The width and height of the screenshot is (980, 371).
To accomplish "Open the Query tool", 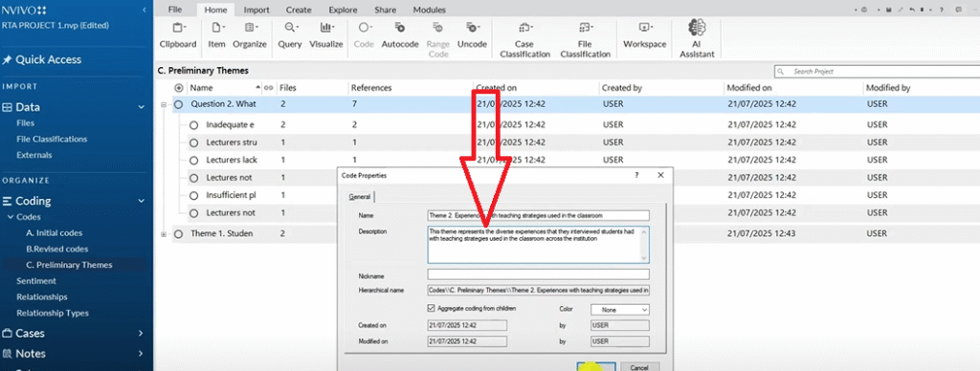I will click(x=290, y=35).
